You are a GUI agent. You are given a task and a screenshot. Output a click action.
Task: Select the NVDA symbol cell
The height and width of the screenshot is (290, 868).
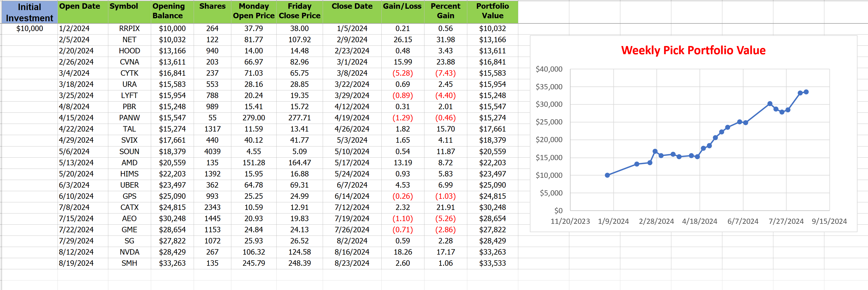coord(129,252)
